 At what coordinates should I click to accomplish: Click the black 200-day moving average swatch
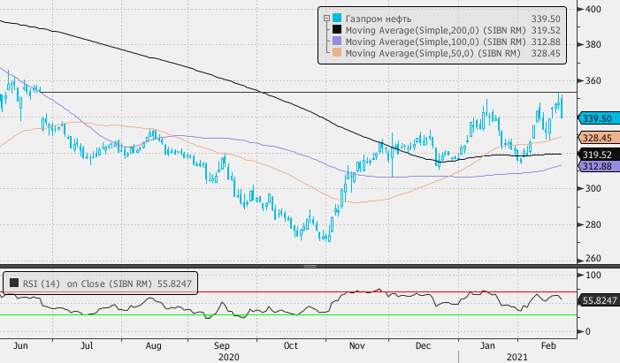coord(337,30)
